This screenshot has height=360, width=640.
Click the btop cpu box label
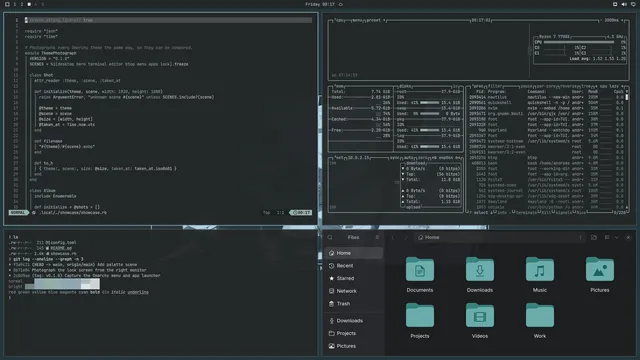[x=339, y=20]
